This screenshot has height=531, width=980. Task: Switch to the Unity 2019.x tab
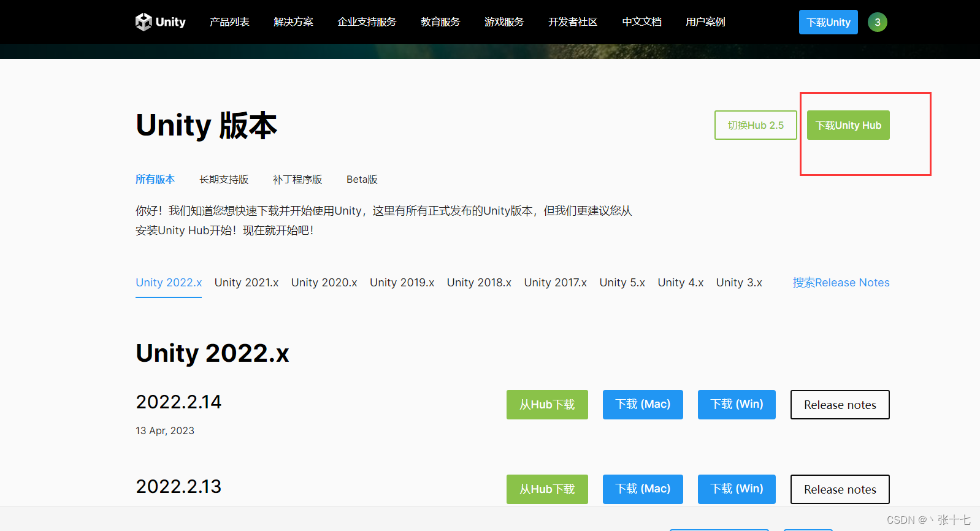click(402, 283)
